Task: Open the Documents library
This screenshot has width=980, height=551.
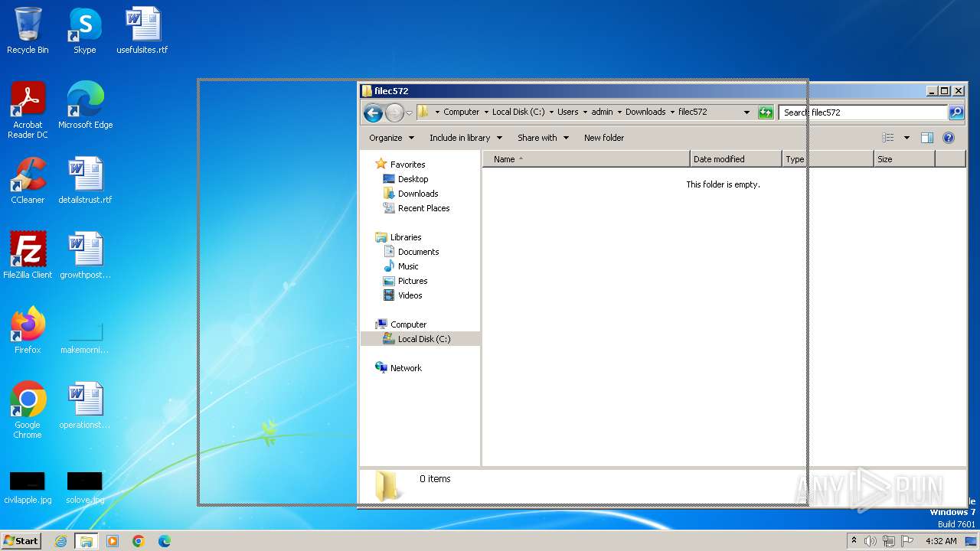Action: click(x=418, y=252)
